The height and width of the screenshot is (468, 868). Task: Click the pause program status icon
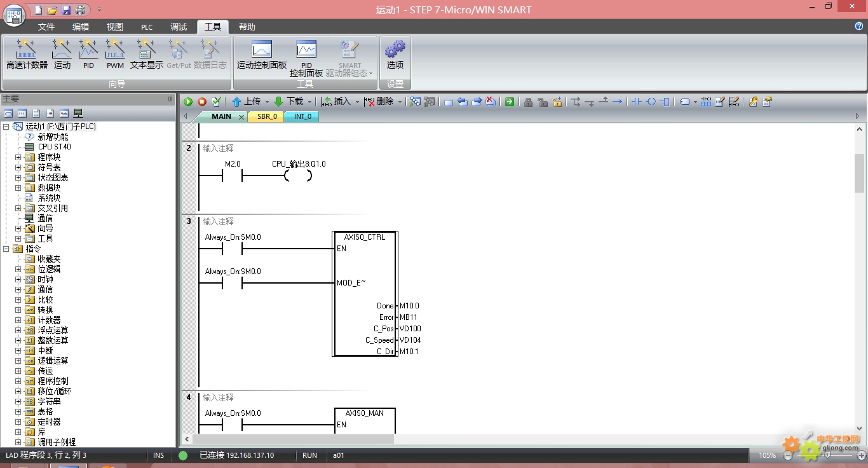pos(430,102)
